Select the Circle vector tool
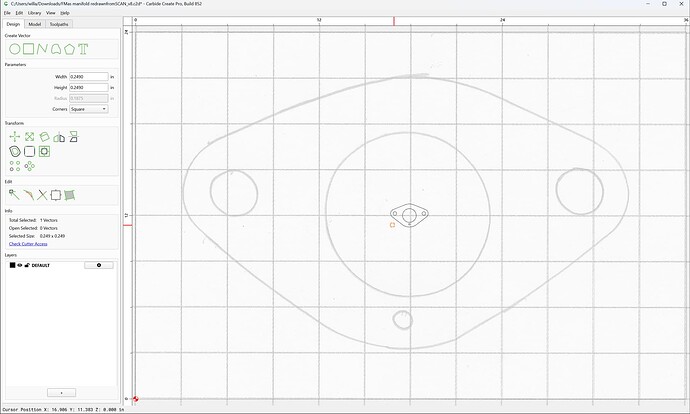The width and height of the screenshot is (690, 414). [15, 49]
